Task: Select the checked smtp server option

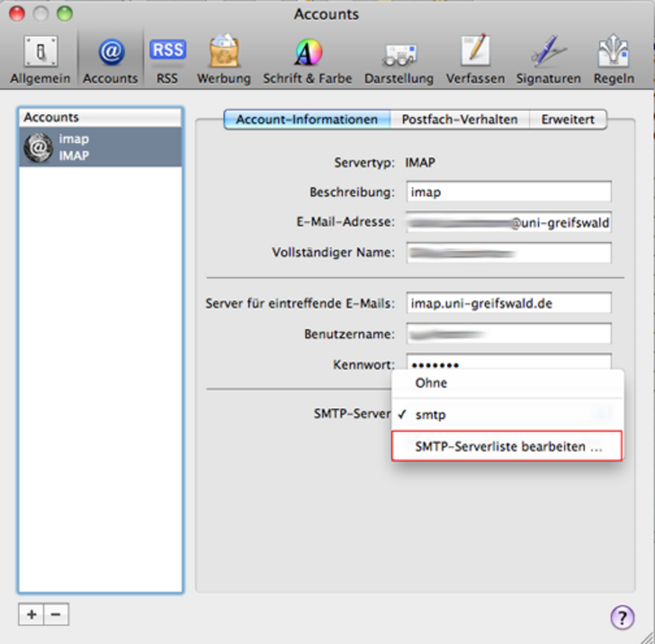Action: [431, 415]
